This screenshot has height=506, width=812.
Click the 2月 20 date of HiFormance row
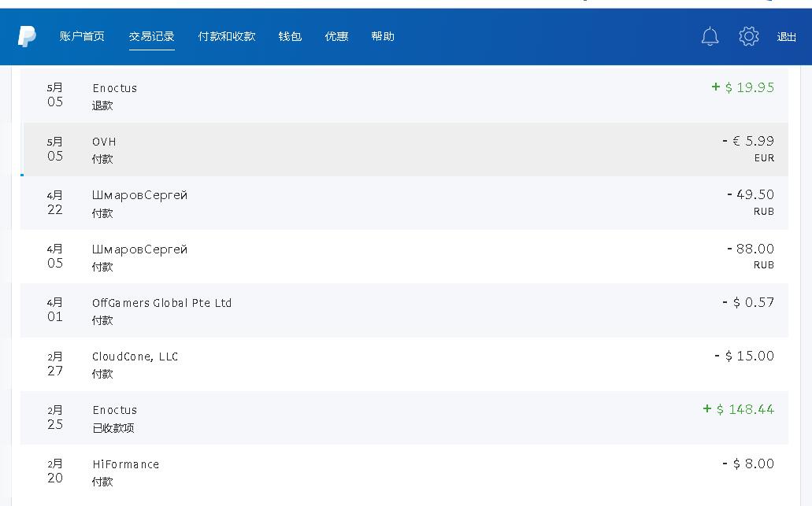point(55,471)
